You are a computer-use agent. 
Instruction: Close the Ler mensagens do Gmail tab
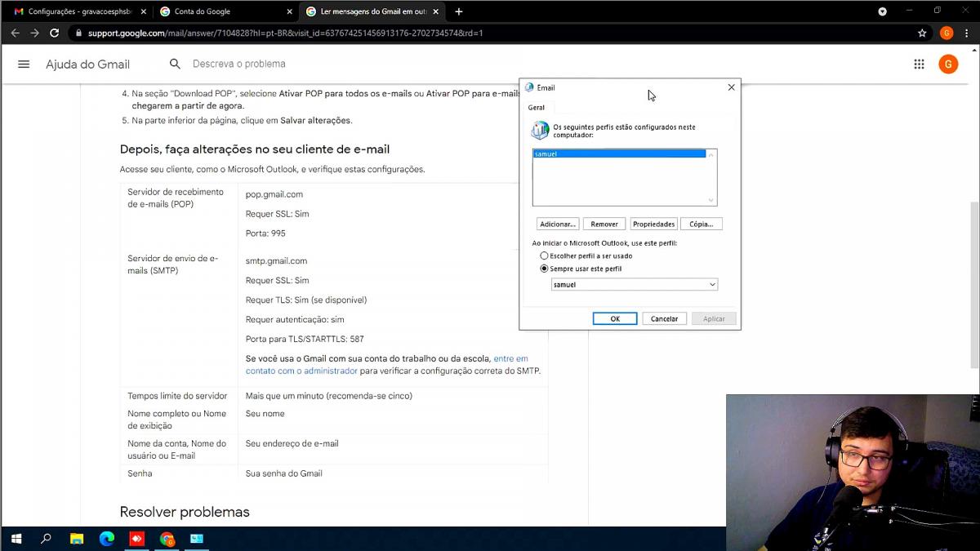(436, 11)
